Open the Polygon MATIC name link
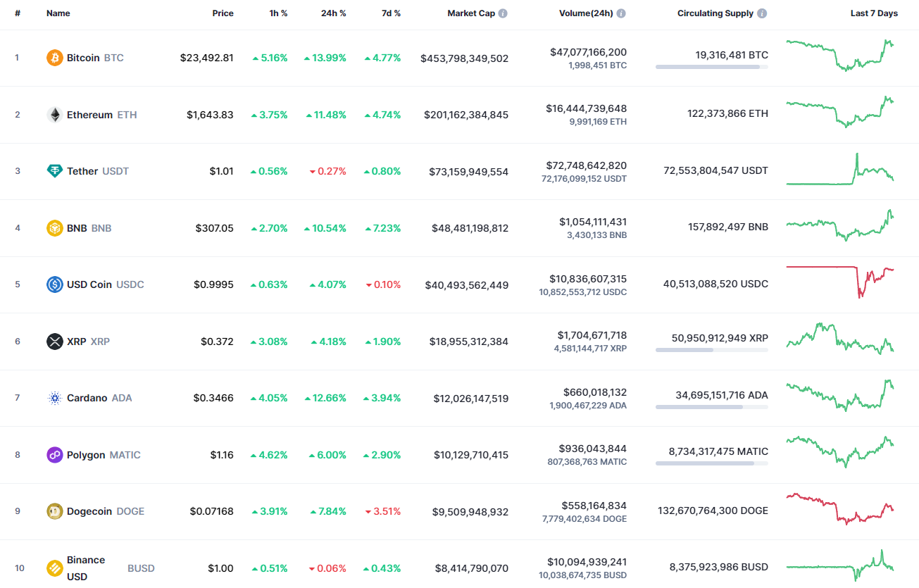The height and width of the screenshot is (588, 919). [x=85, y=454]
